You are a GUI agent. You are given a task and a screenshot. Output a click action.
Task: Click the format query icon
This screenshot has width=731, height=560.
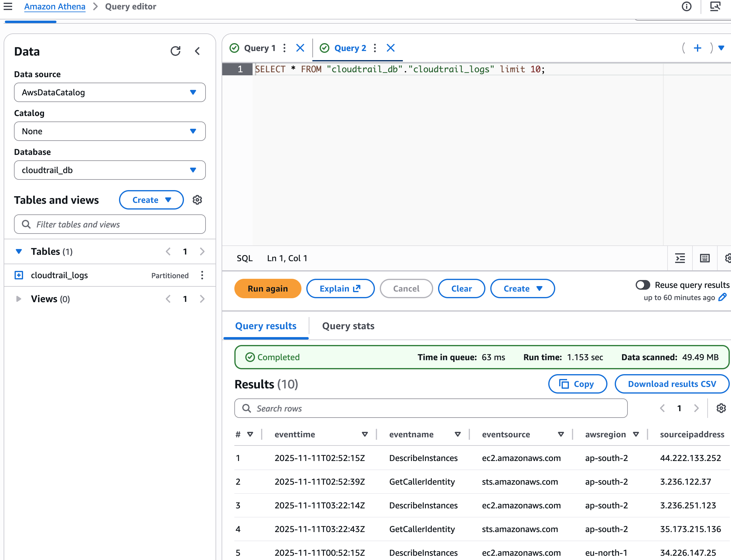[x=680, y=258]
